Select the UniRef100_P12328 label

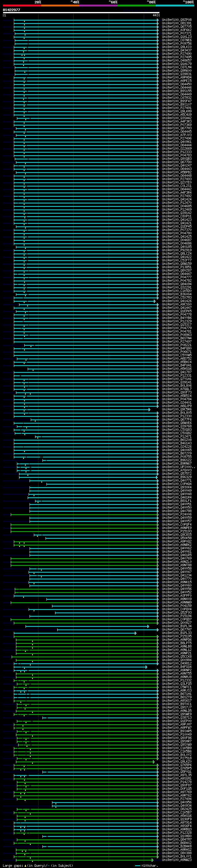(x=177, y=832)
